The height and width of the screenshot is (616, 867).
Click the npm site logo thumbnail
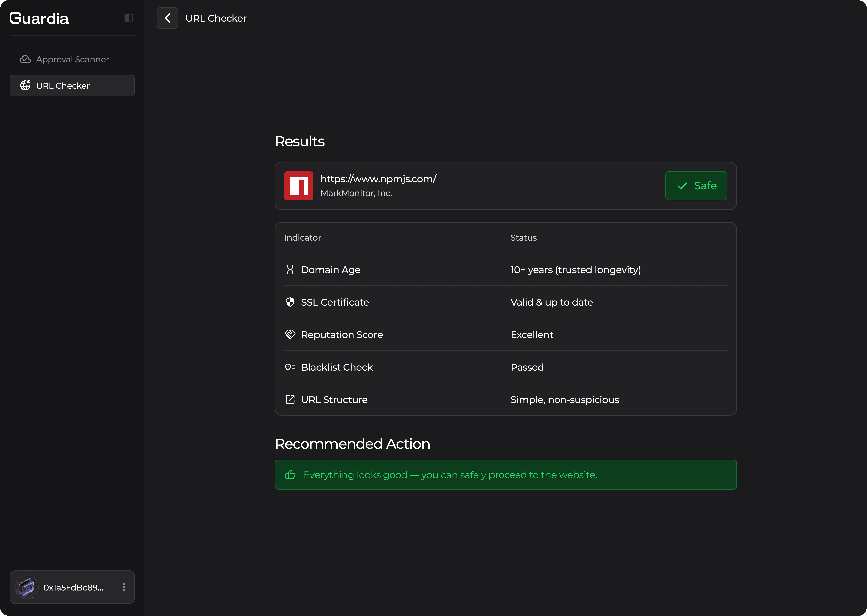click(x=298, y=186)
